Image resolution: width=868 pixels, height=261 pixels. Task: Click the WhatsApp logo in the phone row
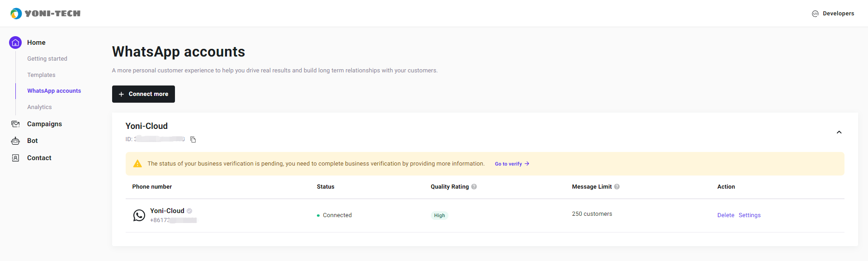click(139, 215)
